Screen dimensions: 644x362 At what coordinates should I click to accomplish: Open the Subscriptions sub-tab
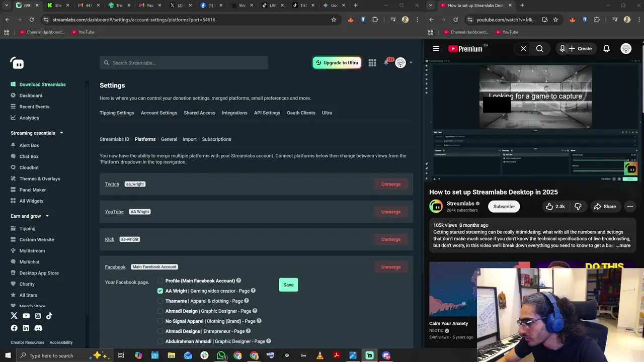[x=216, y=139]
